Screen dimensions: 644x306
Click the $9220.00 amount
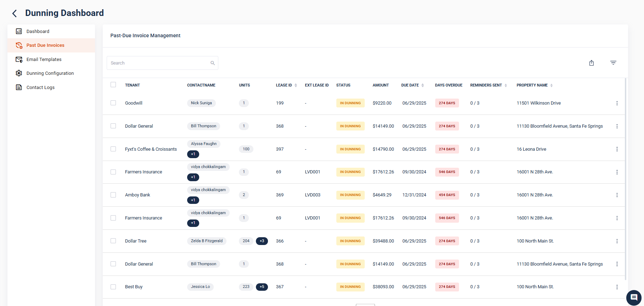(382, 103)
